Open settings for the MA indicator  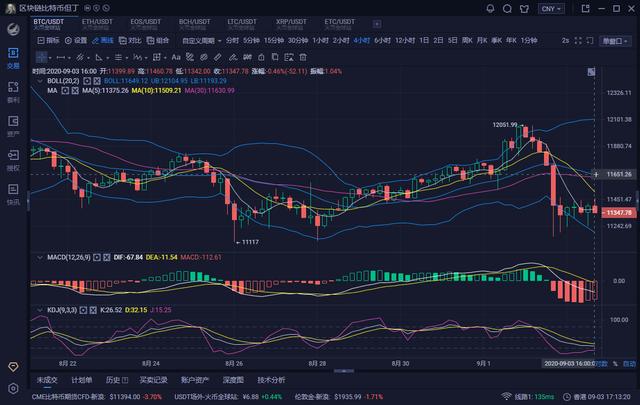65,91
